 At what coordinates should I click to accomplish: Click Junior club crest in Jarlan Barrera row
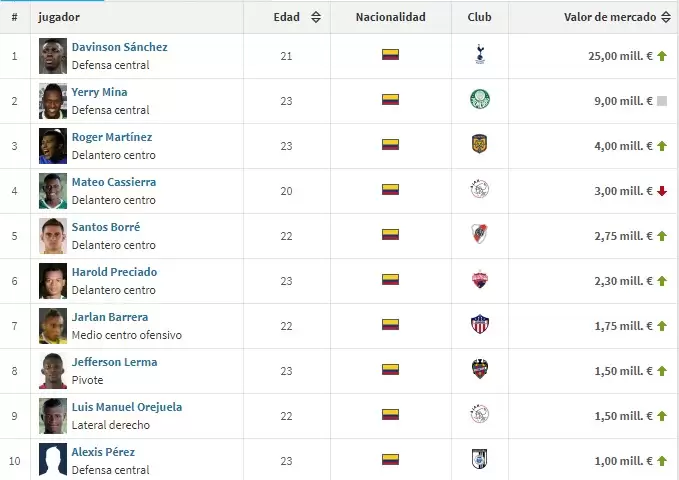pyautogui.click(x=479, y=325)
